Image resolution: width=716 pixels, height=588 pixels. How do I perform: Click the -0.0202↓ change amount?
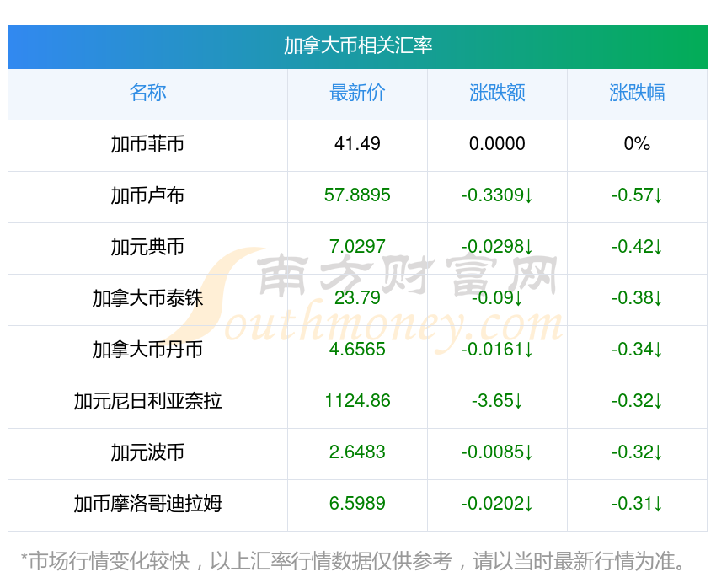pos(497,504)
